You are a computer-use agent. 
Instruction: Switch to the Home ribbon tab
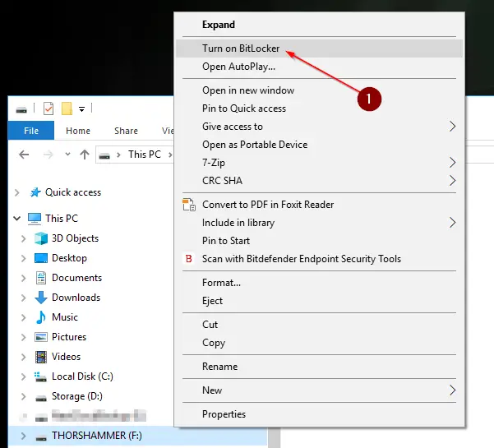78,131
